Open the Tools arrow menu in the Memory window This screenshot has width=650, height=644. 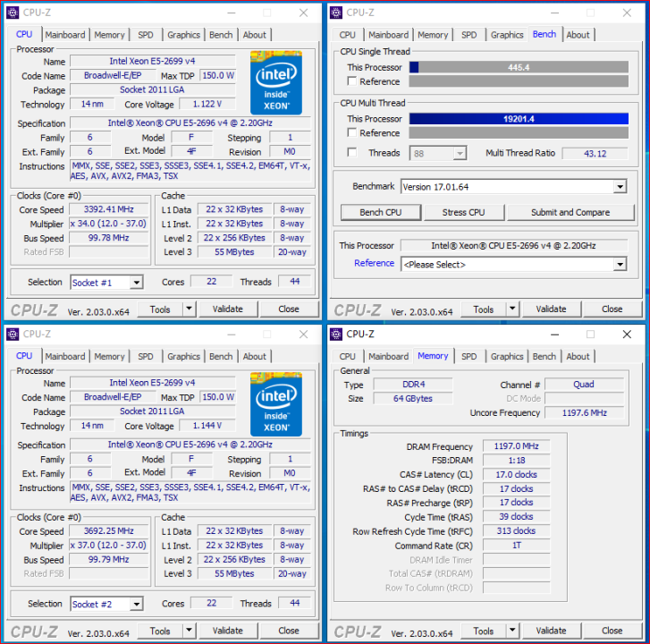point(508,631)
